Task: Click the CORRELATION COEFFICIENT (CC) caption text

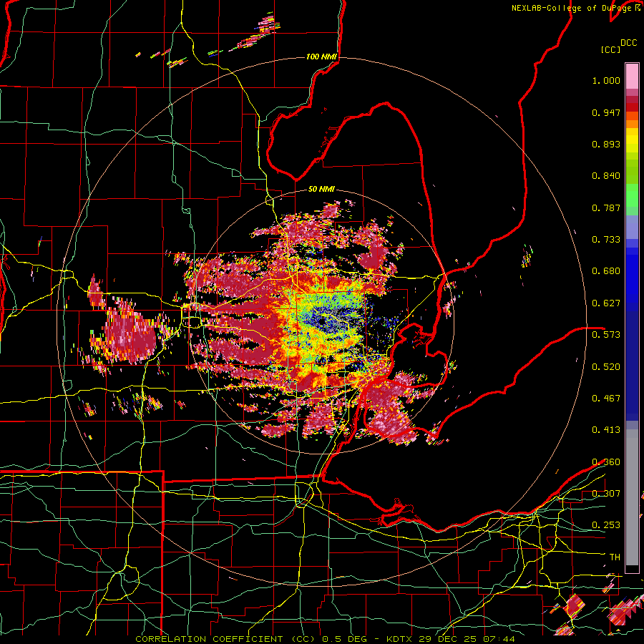Action: pos(225,639)
